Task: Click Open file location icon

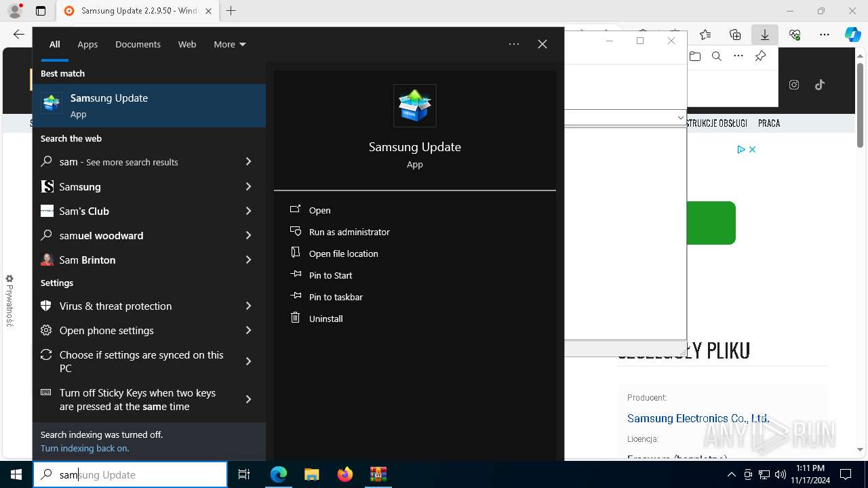Action: tap(295, 253)
